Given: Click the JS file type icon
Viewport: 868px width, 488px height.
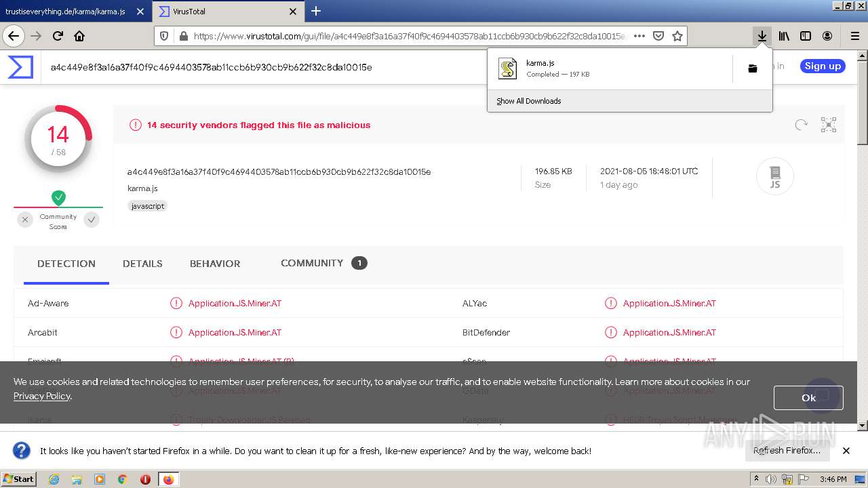Looking at the screenshot, I should pos(774,176).
